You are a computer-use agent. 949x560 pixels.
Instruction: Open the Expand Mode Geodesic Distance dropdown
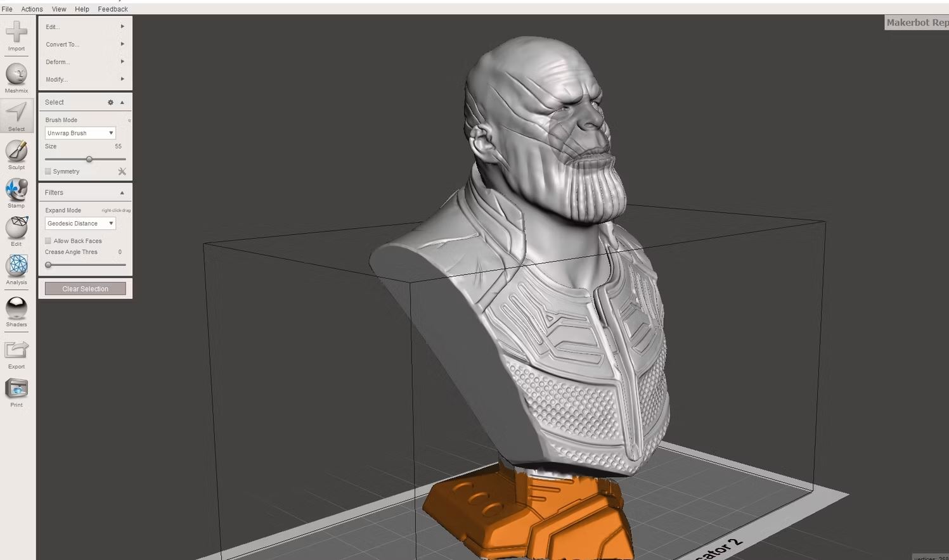click(80, 223)
